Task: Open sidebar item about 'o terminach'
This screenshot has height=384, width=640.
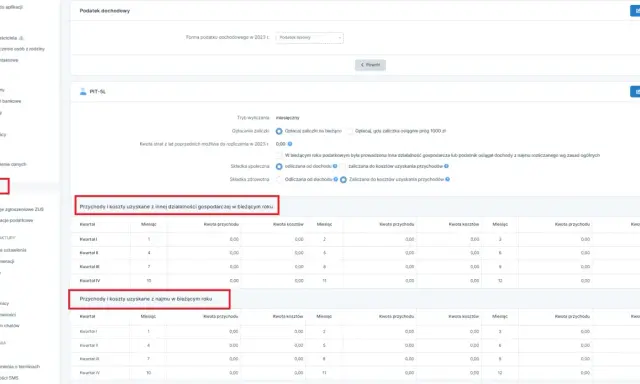Action: click(x=20, y=366)
